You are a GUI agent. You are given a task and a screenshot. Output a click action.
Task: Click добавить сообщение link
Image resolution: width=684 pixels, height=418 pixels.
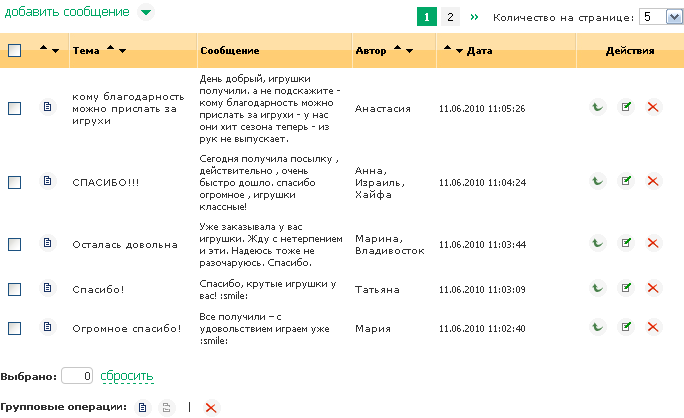click(x=66, y=12)
